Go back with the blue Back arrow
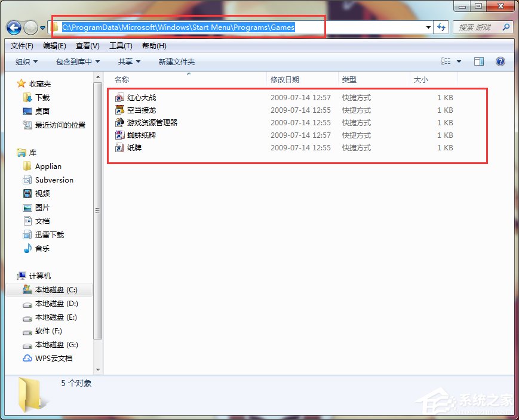The image size is (519, 420). click(x=14, y=28)
